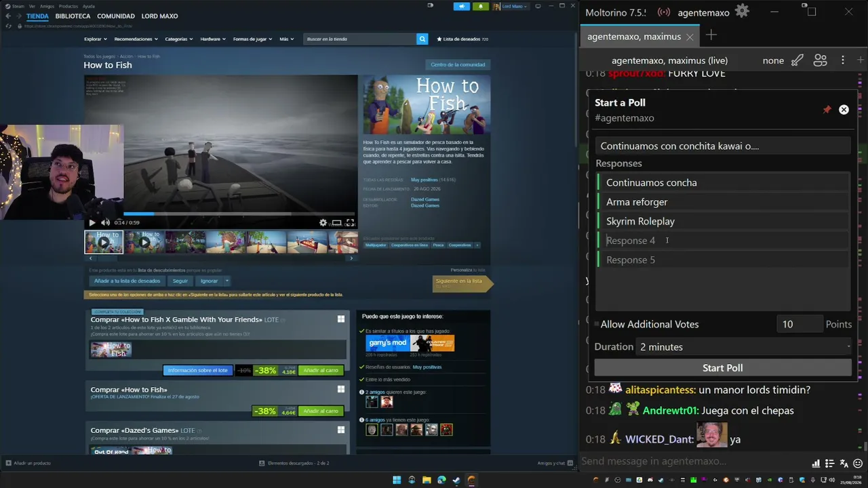This screenshot has height=488, width=868.
Task: Expand the Recomendaciones dropdown
Action: pyautogui.click(x=136, y=39)
